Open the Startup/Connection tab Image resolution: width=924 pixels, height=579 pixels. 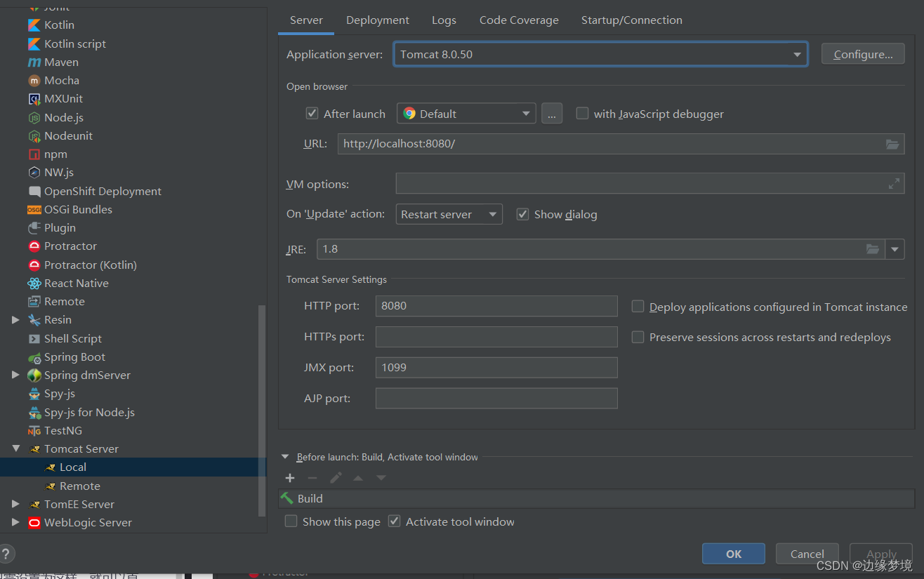coord(632,20)
